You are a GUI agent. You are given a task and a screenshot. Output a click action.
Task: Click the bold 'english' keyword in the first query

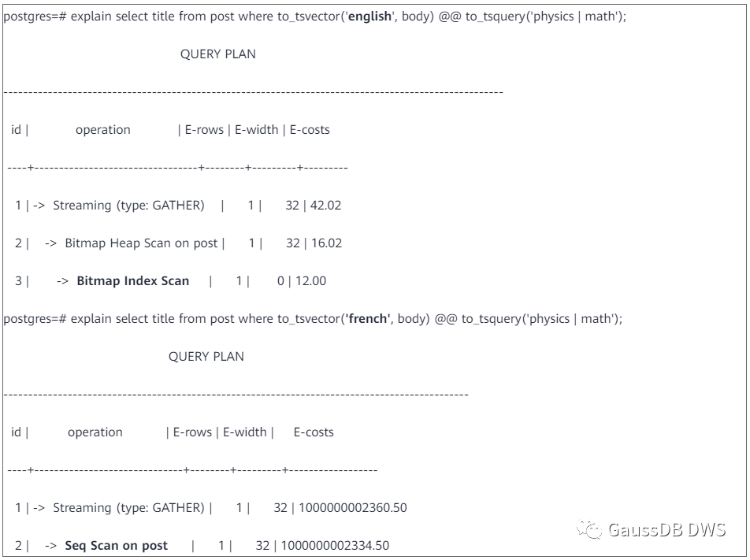[x=369, y=17]
